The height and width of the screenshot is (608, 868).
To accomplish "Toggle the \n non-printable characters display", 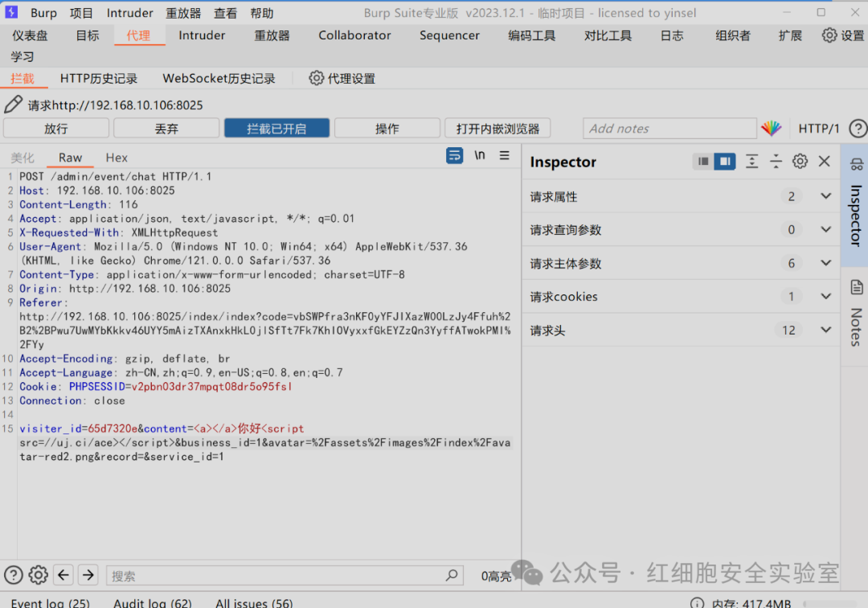I will 479,155.
